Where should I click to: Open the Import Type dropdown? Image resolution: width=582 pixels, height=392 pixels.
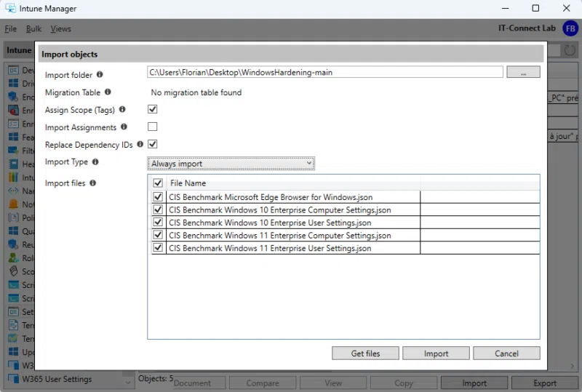click(231, 164)
